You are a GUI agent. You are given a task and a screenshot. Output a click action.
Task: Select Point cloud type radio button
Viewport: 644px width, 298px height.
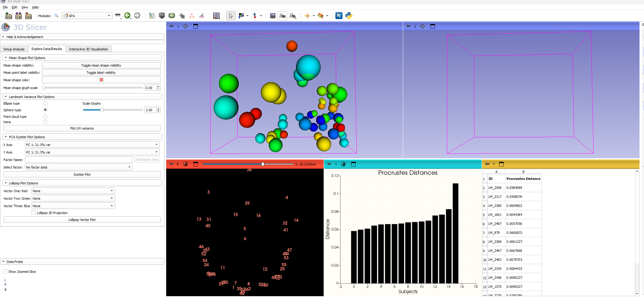click(x=45, y=116)
